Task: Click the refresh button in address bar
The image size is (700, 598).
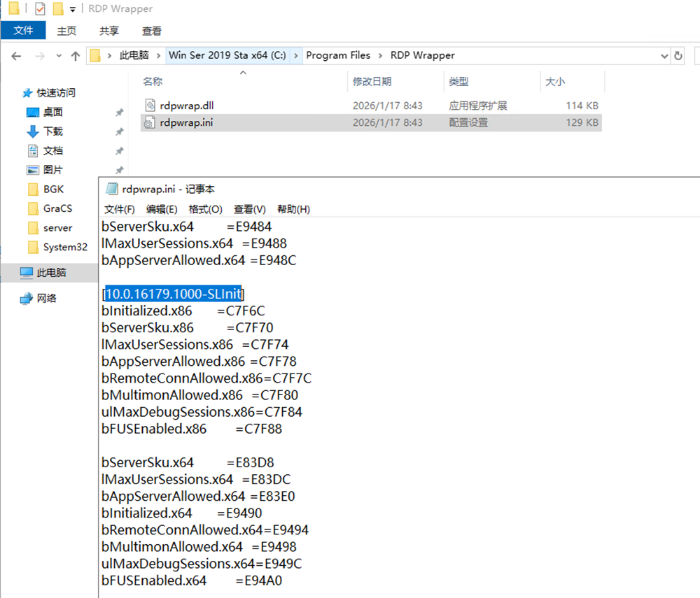Action: pos(678,56)
